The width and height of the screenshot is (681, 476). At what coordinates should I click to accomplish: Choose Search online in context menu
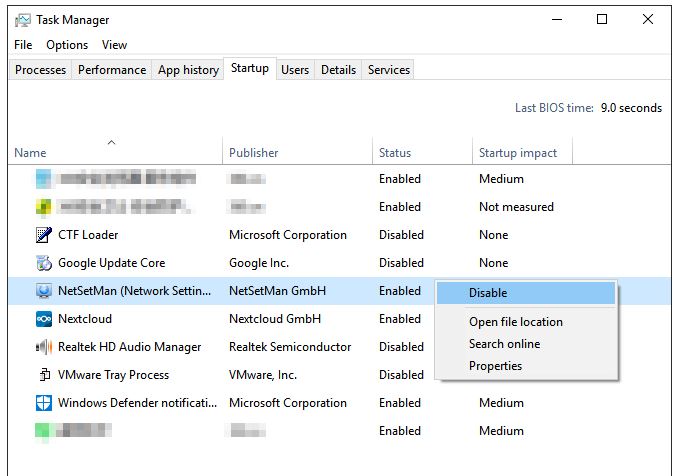pos(504,344)
